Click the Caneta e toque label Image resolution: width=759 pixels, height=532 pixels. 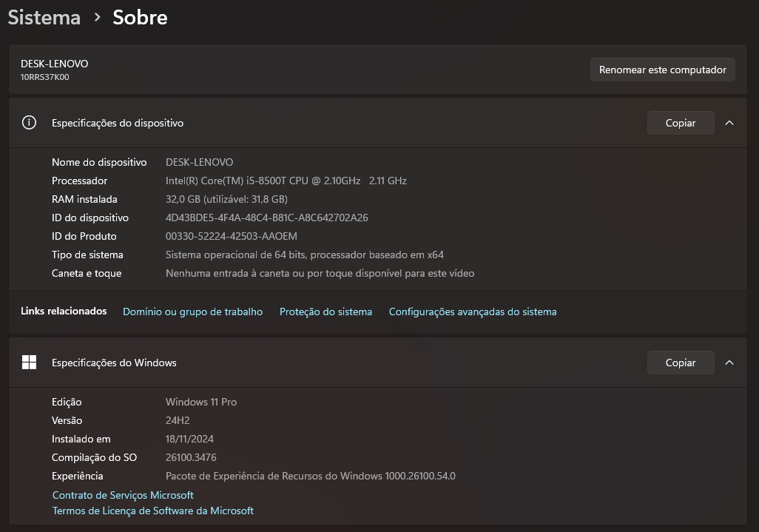pos(87,273)
